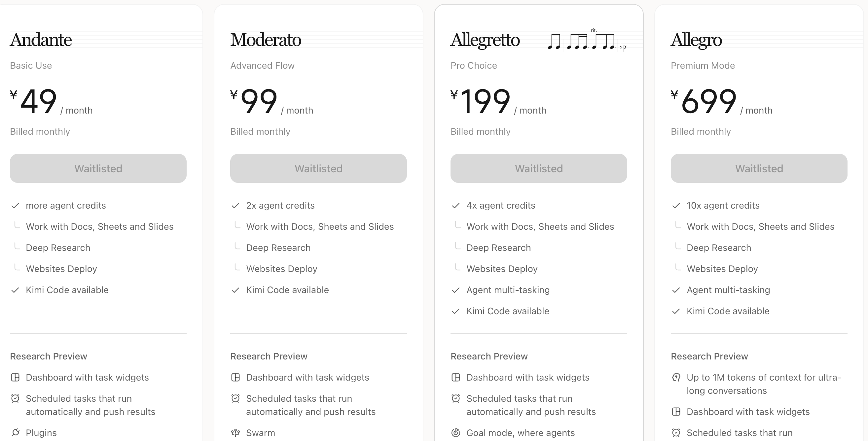Click the 1M tokens context icon under Allegro
This screenshot has width=868, height=441.
pos(676,377)
